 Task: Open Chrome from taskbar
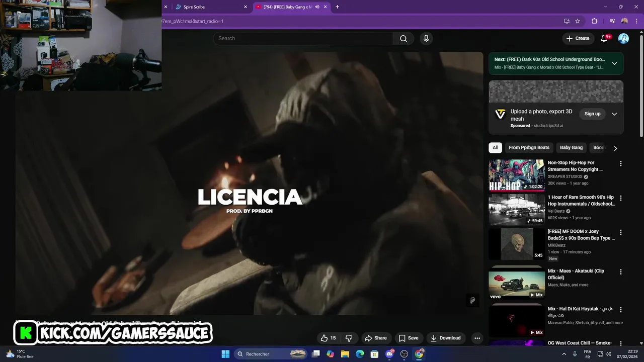[x=419, y=354]
